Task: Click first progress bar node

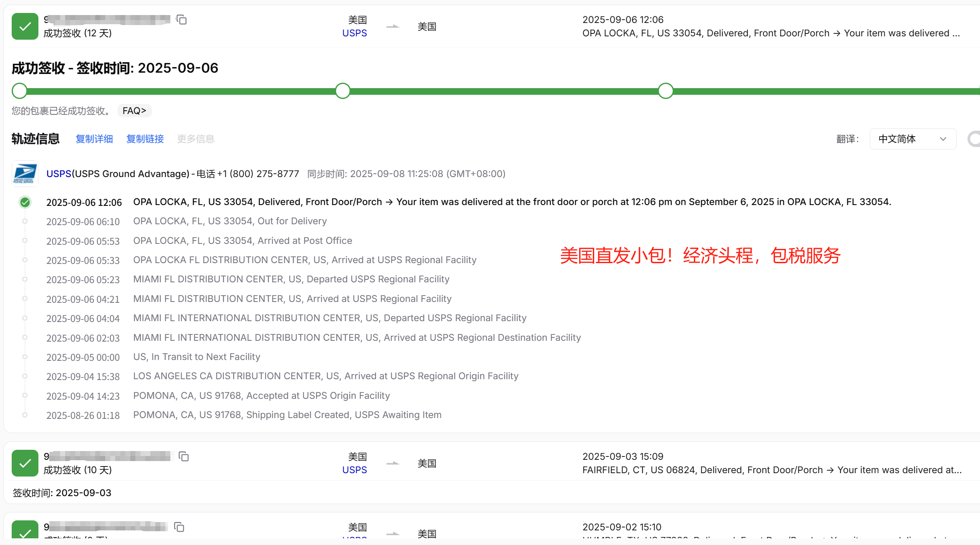Action: pyautogui.click(x=20, y=91)
